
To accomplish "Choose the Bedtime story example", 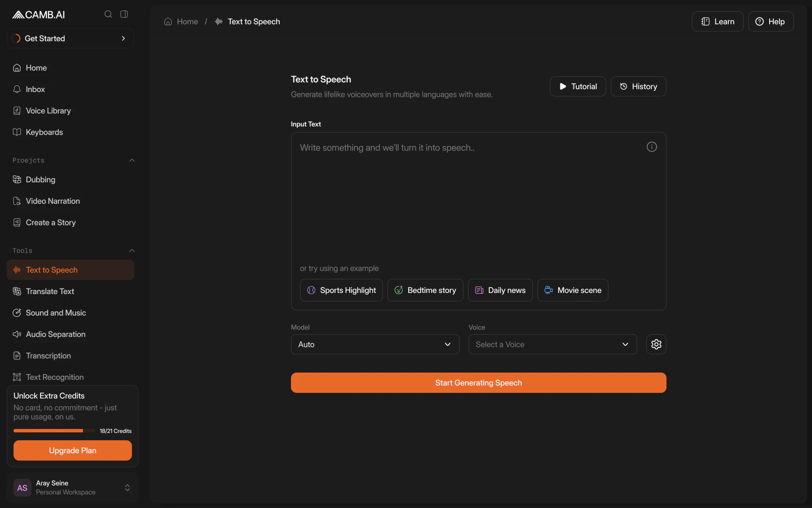I will 425,290.
